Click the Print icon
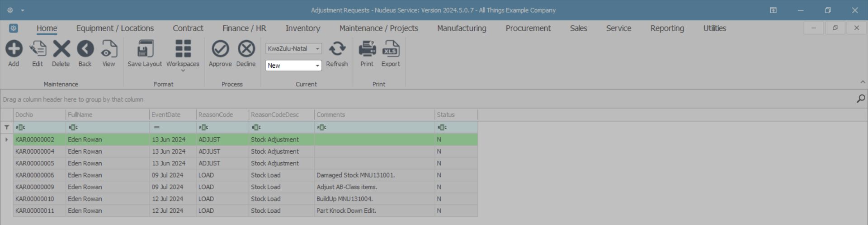Image resolution: width=868 pixels, height=225 pixels. (x=367, y=49)
